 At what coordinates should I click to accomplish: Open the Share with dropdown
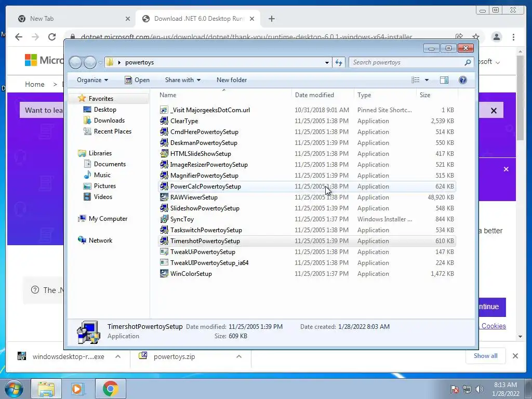click(x=182, y=79)
